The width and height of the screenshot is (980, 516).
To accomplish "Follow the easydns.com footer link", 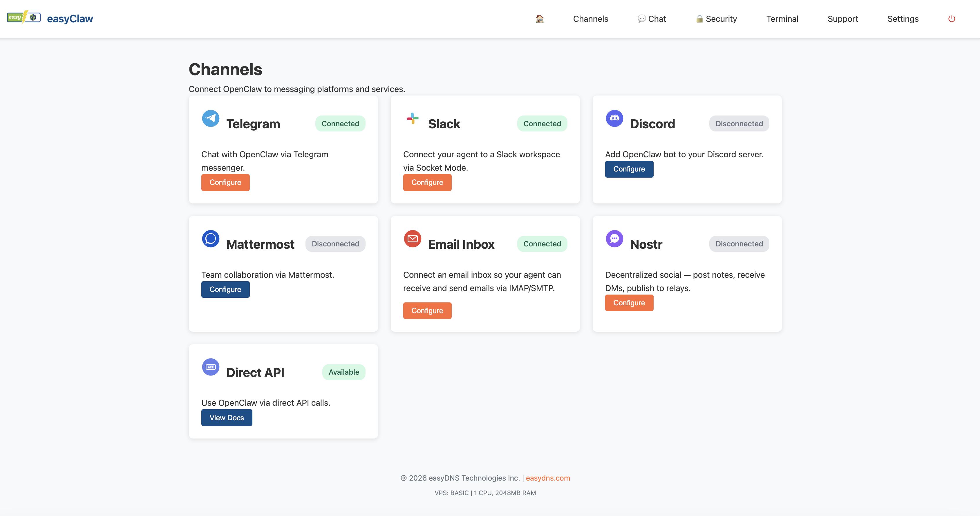I will tap(548, 478).
